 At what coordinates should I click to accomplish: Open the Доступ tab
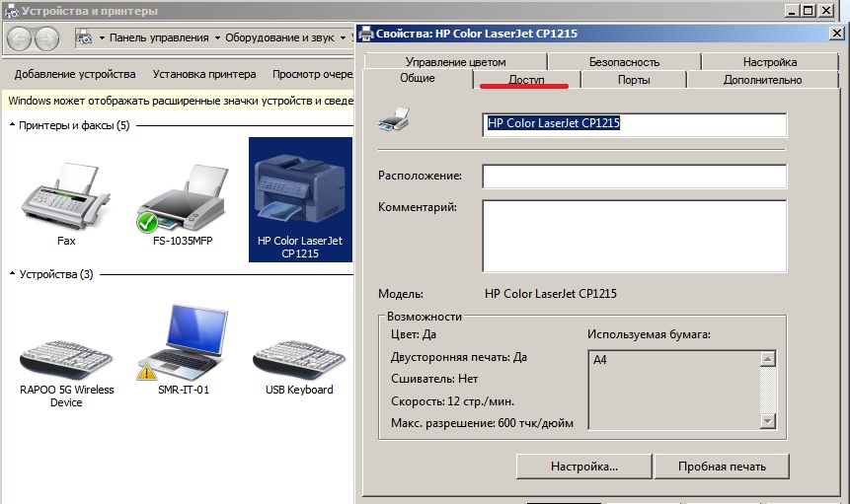(526, 80)
